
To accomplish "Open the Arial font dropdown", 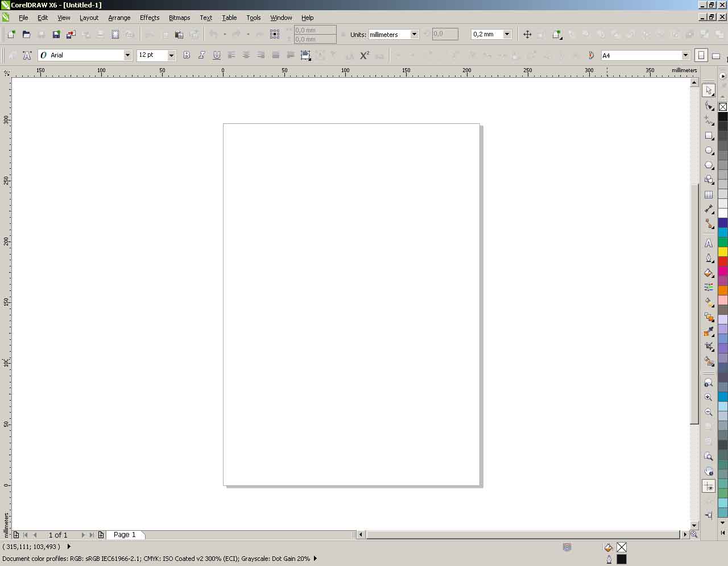I will click(x=127, y=55).
